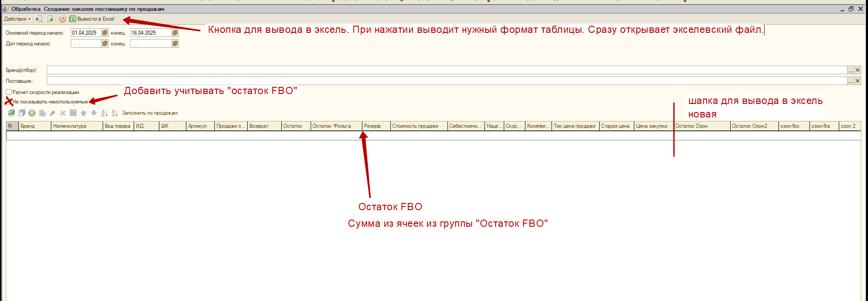Click the help question mark icon
This screenshot has width=868, height=301.
(x=63, y=19)
